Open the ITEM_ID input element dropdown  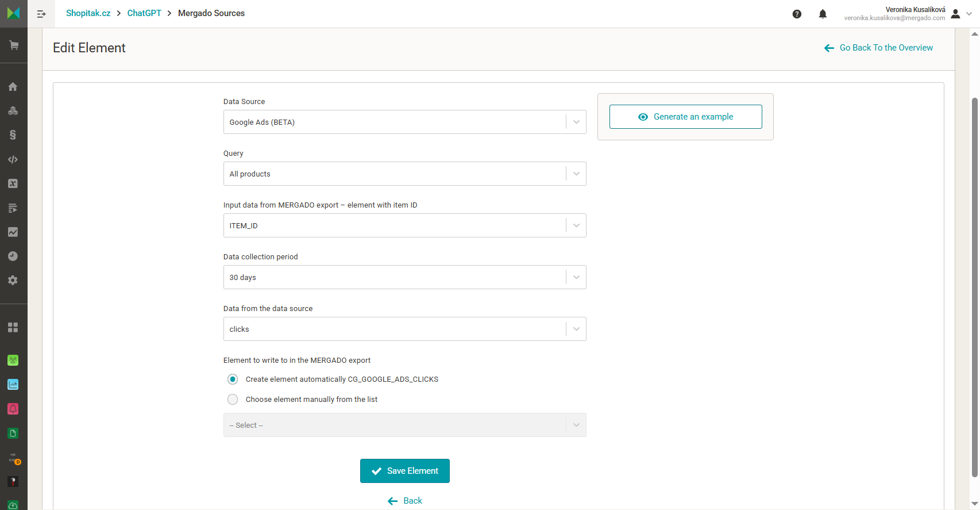pos(405,225)
